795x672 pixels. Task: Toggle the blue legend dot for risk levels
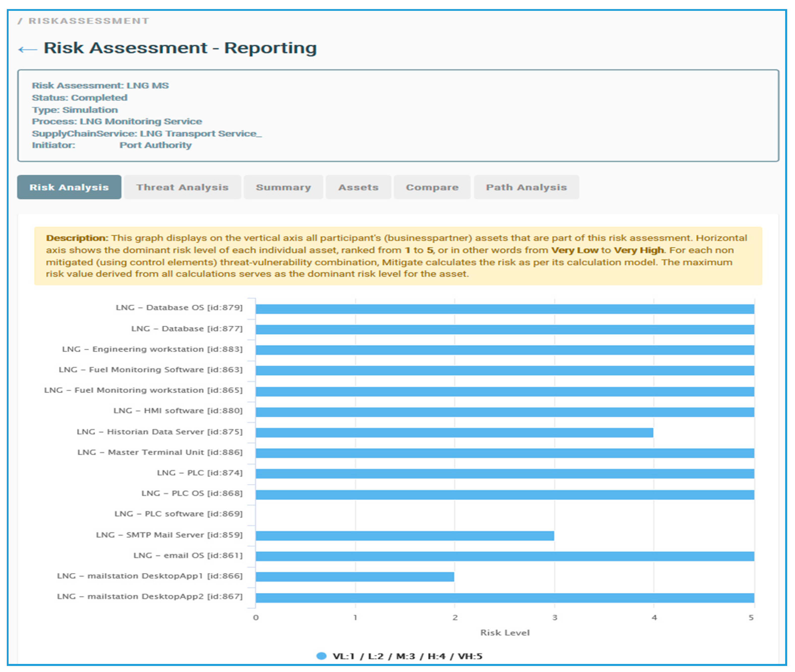pyautogui.click(x=321, y=656)
